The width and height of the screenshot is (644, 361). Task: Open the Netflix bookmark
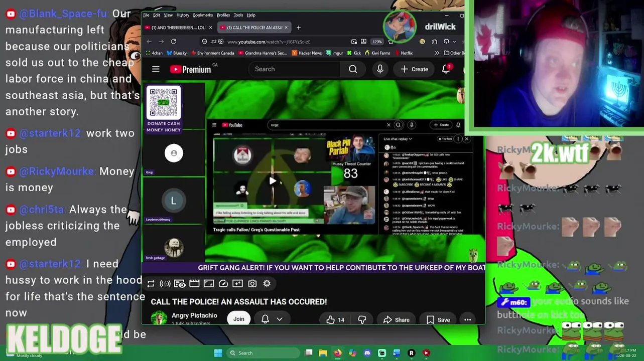(x=404, y=53)
